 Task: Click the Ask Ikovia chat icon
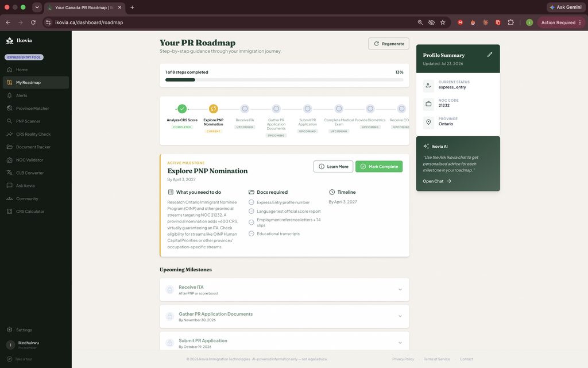point(9,186)
